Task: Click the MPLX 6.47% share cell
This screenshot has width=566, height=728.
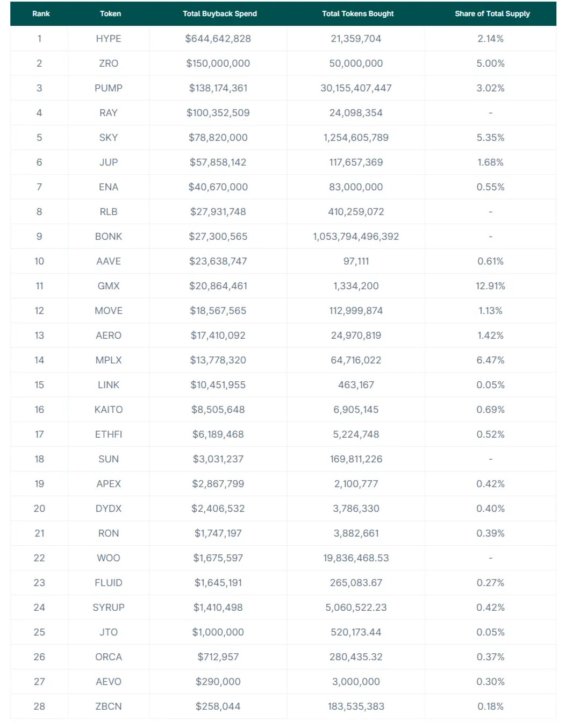Action: click(x=490, y=360)
